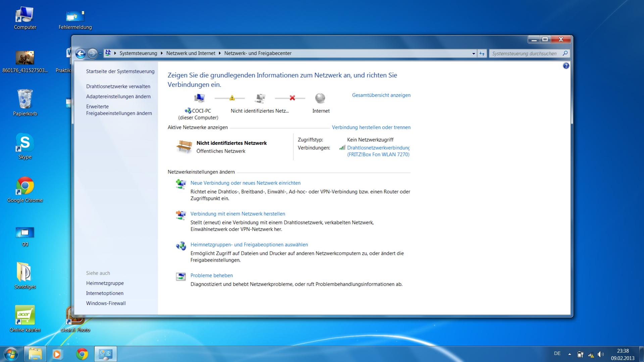
Task: Open the recent pages dropdown next to Forward
Action: coord(100,54)
